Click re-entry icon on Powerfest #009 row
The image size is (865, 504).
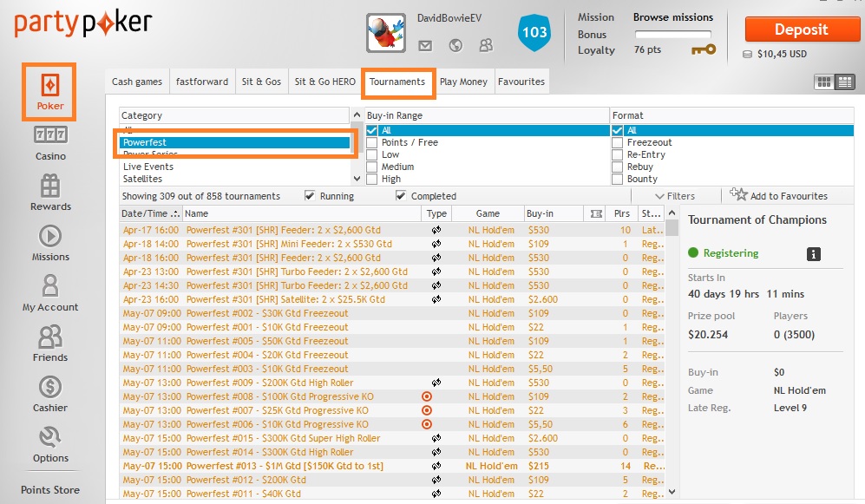tap(436, 383)
